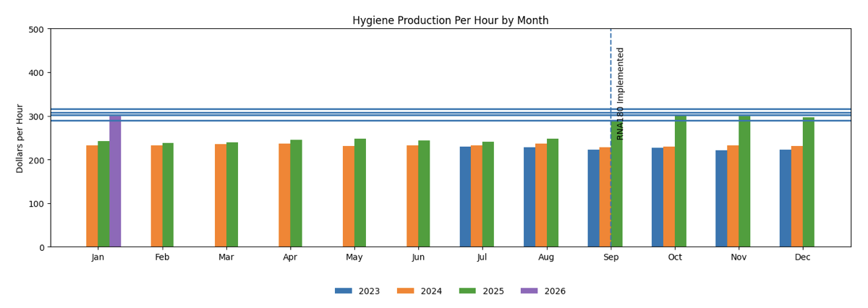Select the purple January 2026 bar
Viewport: 868px width, 308px height.
click(x=115, y=181)
